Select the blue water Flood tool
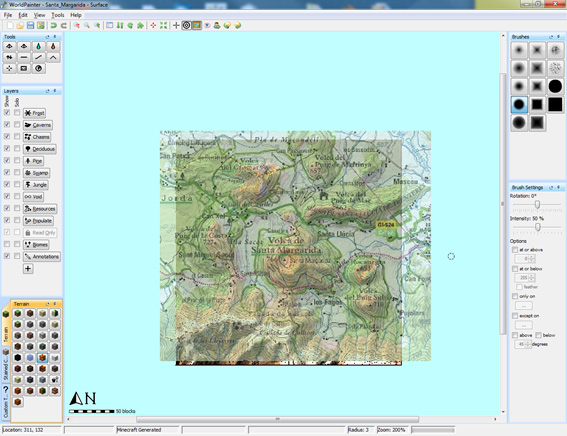567x436 pixels. click(x=39, y=46)
